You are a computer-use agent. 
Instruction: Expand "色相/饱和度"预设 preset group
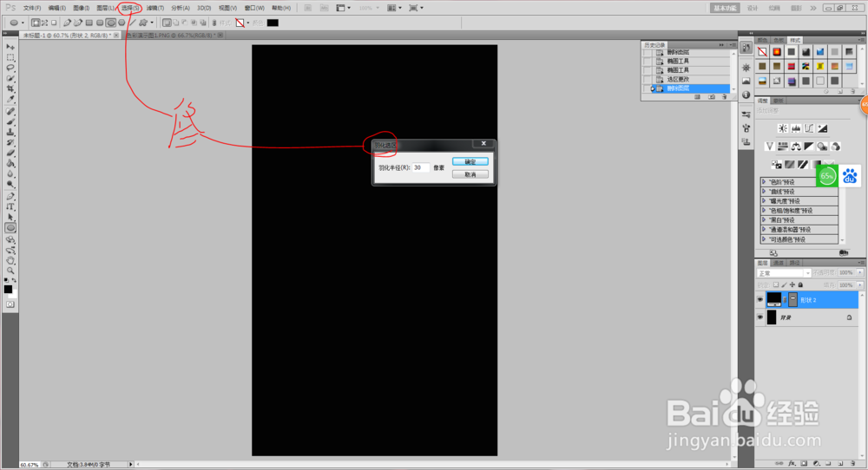764,210
